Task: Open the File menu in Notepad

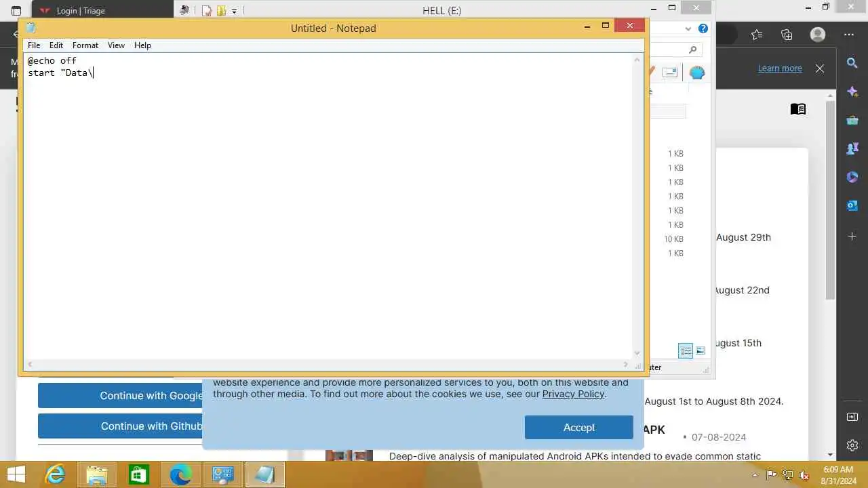Action: (x=34, y=45)
